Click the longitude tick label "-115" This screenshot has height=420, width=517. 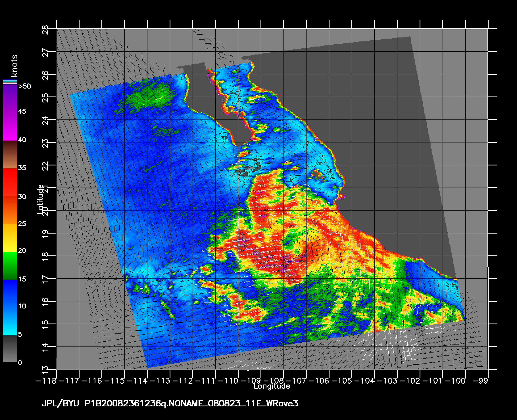coord(115,381)
